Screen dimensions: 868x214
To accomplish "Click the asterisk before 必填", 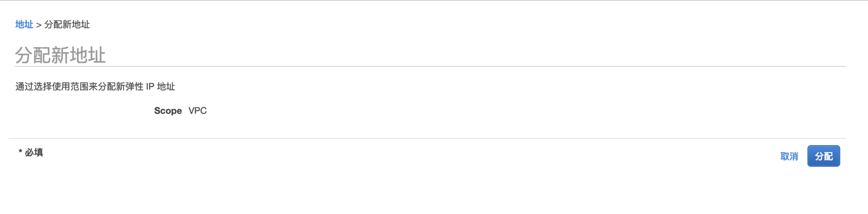I will pyautogui.click(x=20, y=152).
